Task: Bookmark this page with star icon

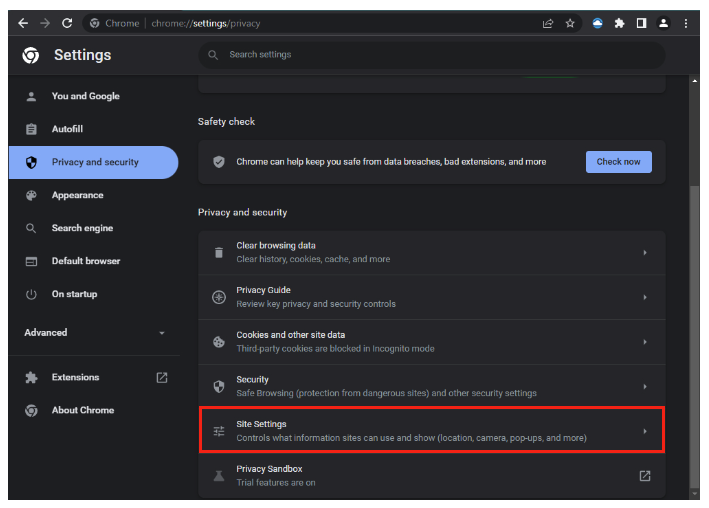Action: click(570, 23)
